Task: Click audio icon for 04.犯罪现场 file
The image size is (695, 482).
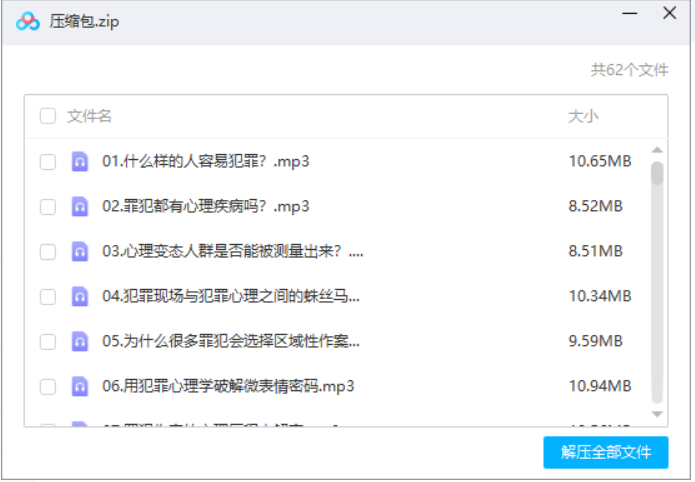Action: [80, 296]
